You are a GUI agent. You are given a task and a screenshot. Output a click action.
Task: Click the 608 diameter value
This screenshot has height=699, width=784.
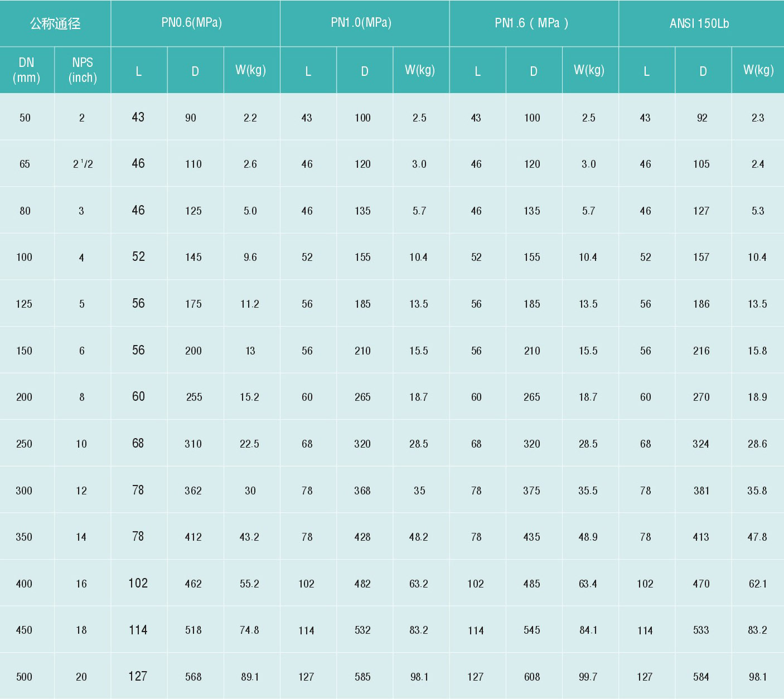point(531,677)
